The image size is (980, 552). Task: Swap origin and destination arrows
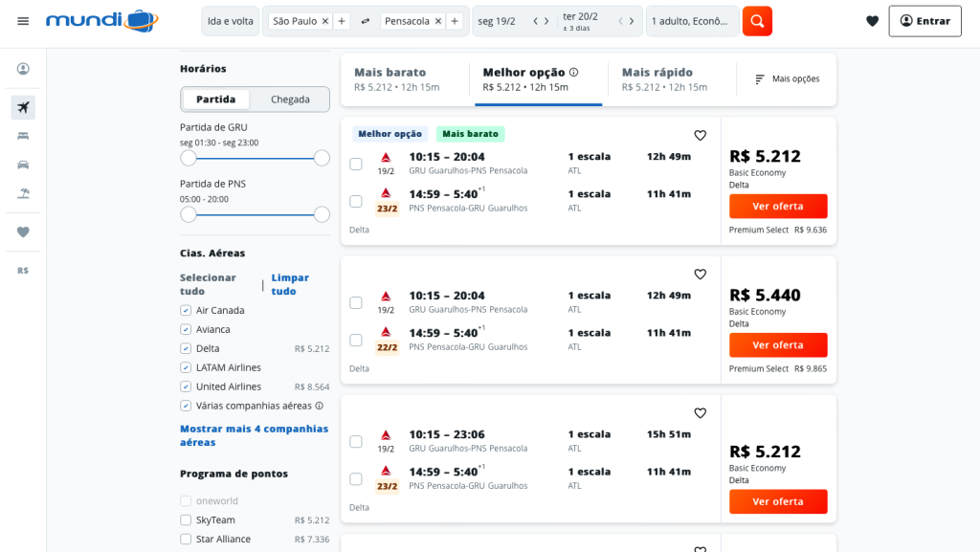(x=366, y=21)
